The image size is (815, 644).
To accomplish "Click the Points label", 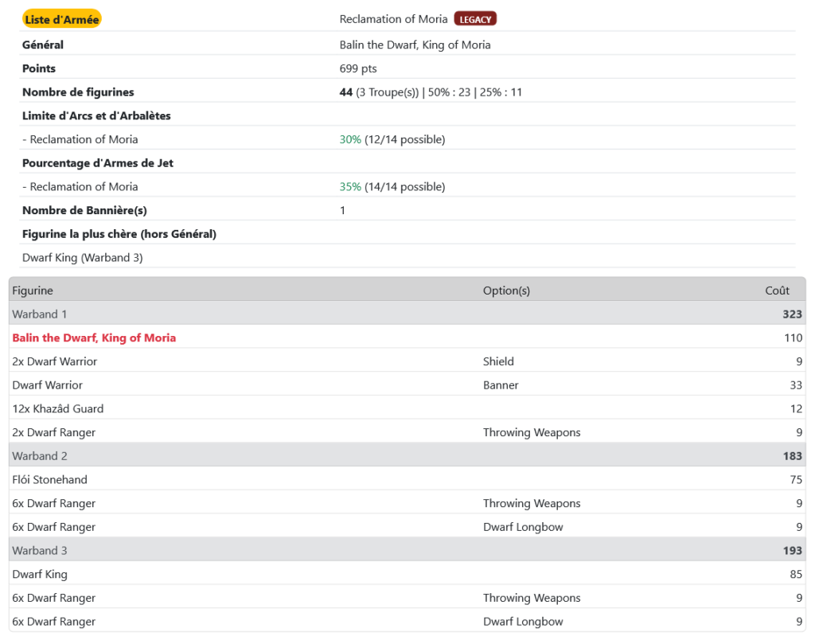I will (38, 68).
